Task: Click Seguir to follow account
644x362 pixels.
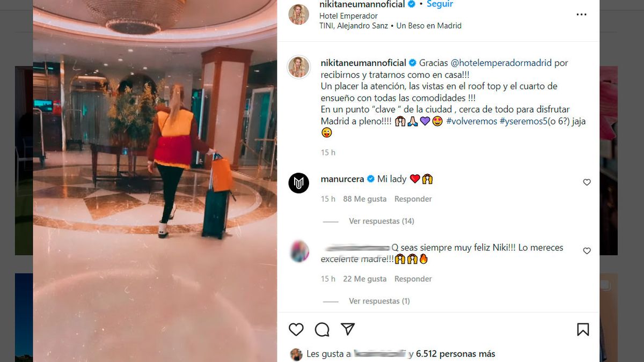Action: point(440,4)
